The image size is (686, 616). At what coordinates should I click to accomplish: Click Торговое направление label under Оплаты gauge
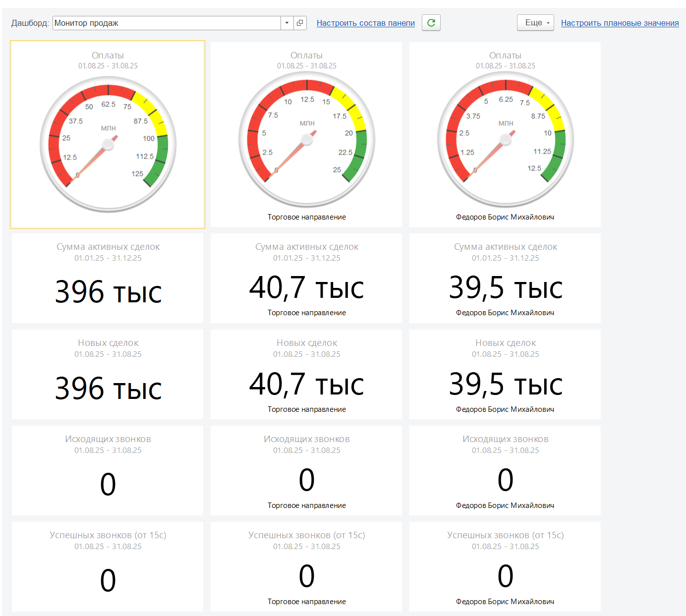(307, 217)
